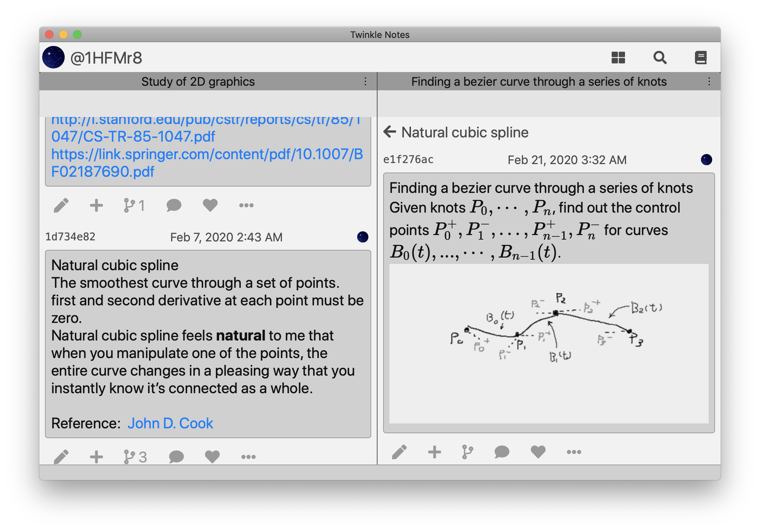Select Study of 2D graphics column header

(198, 82)
